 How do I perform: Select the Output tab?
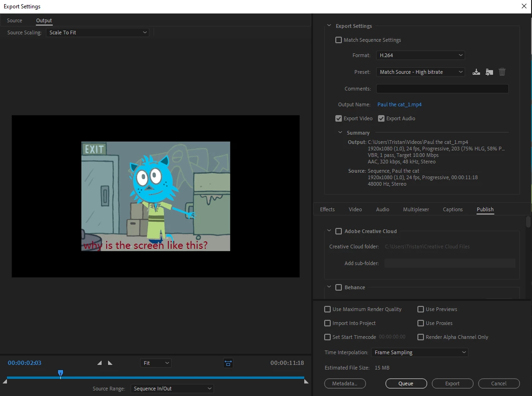click(44, 20)
